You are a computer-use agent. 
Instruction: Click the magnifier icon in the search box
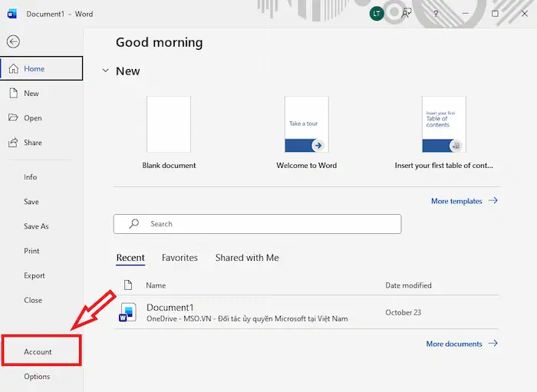(134, 224)
